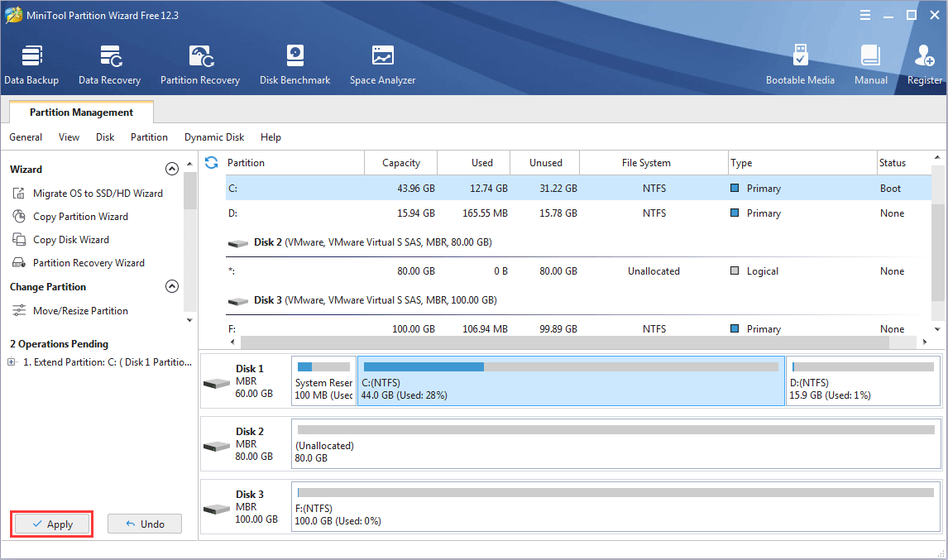Sort by Capacity column
Screen dimensions: 948x560
click(401, 163)
